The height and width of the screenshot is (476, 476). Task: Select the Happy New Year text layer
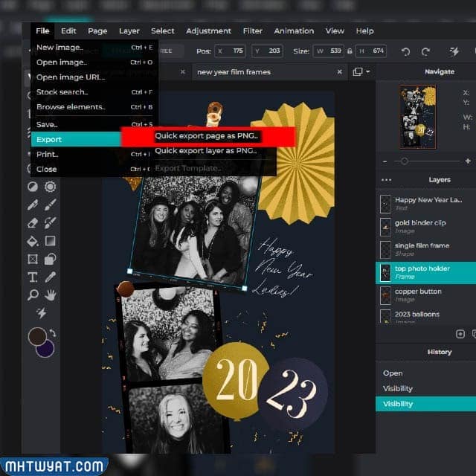coord(425,204)
